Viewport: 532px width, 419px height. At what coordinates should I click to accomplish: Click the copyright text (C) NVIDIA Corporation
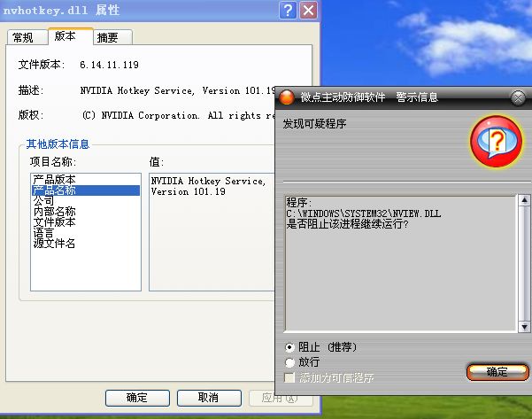tap(178, 115)
